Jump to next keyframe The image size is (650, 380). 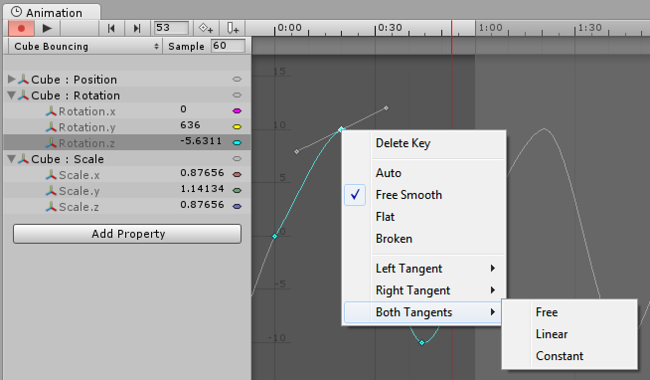pyautogui.click(x=137, y=28)
